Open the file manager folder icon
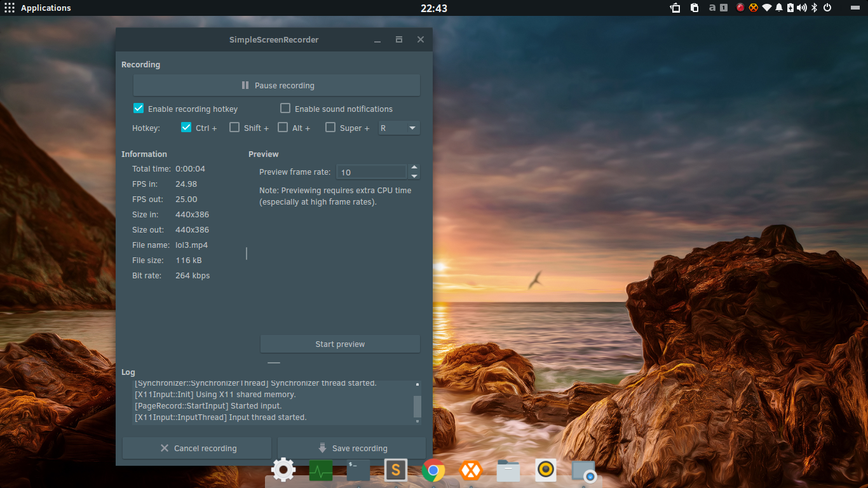This screenshot has width=868, height=488. (x=508, y=471)
